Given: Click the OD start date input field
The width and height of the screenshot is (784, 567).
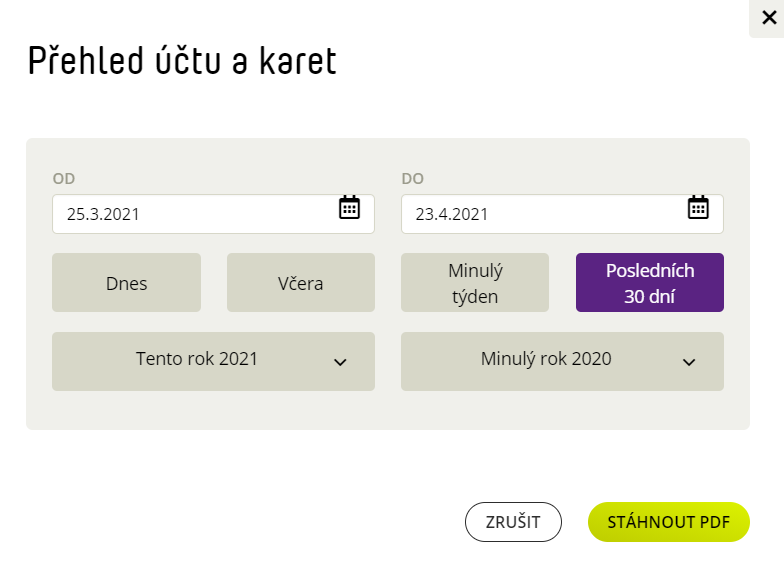Looking at the screenshot, I should tap(214, 214).
